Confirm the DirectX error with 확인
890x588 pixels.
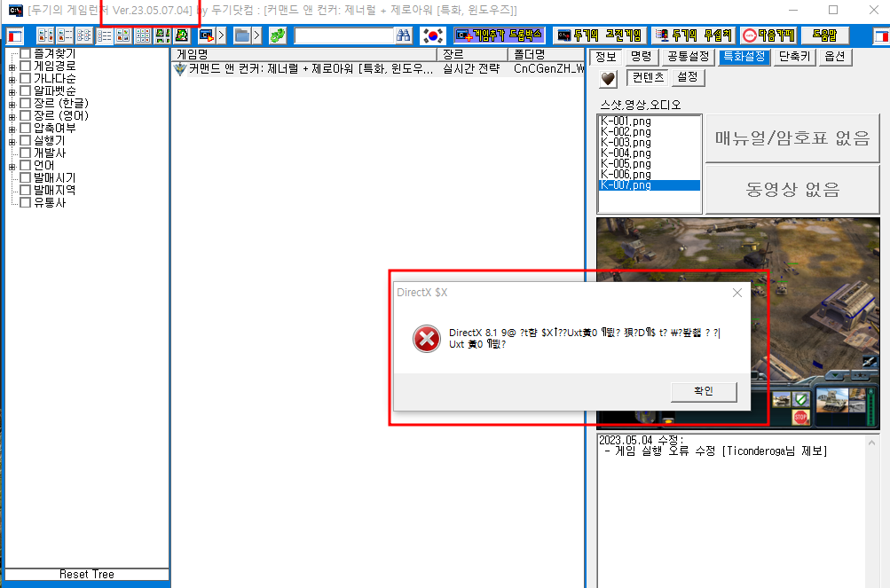point(704,391)
